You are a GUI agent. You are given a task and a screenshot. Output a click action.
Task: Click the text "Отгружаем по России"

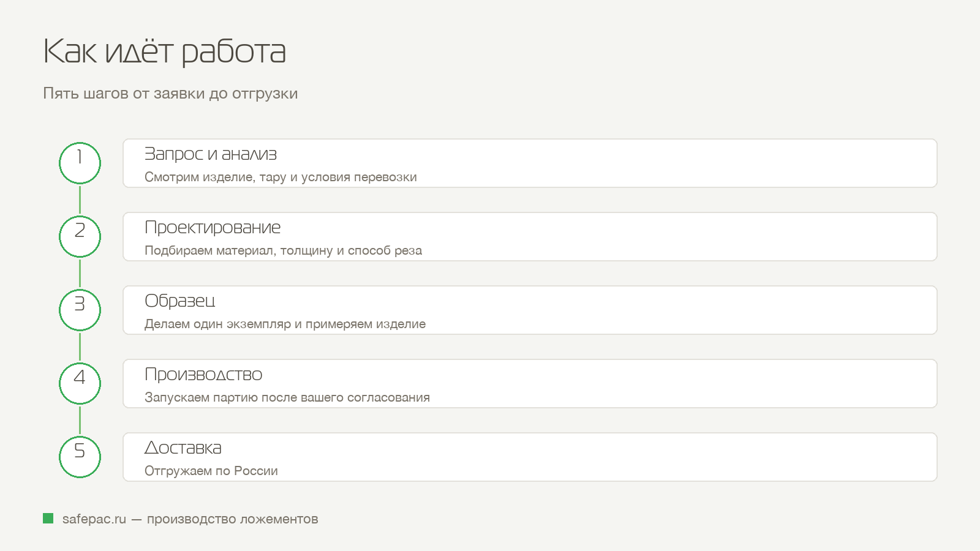[211, 471]
